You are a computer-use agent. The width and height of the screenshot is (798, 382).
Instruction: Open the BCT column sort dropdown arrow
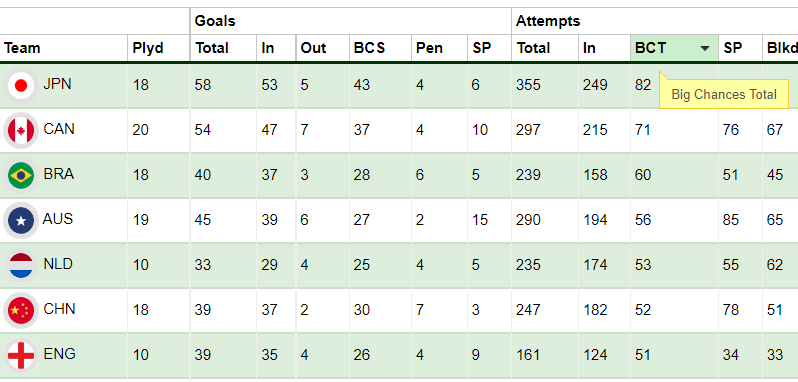coord(705,48)
